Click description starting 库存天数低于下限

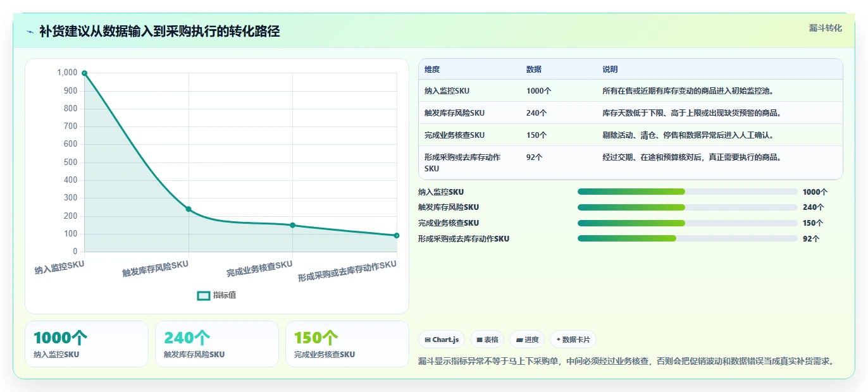point(692,113)
